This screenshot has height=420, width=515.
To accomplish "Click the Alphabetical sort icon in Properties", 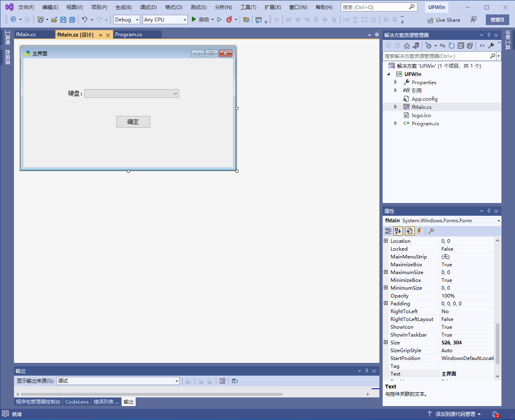I will tap(398, 231).
